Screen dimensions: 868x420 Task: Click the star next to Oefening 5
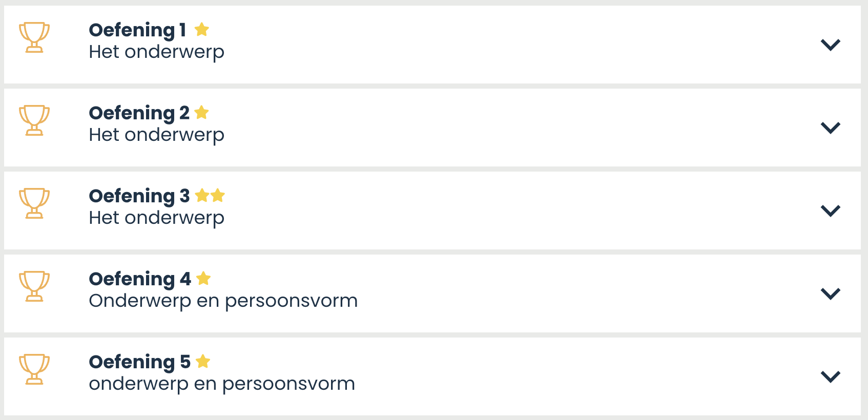tap(203, 361)
